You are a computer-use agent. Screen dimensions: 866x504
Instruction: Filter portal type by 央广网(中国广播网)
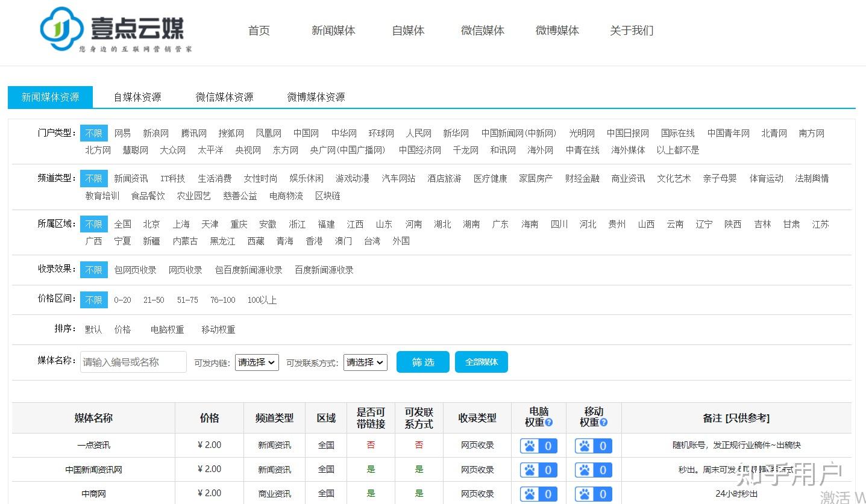tap(348, 150)
